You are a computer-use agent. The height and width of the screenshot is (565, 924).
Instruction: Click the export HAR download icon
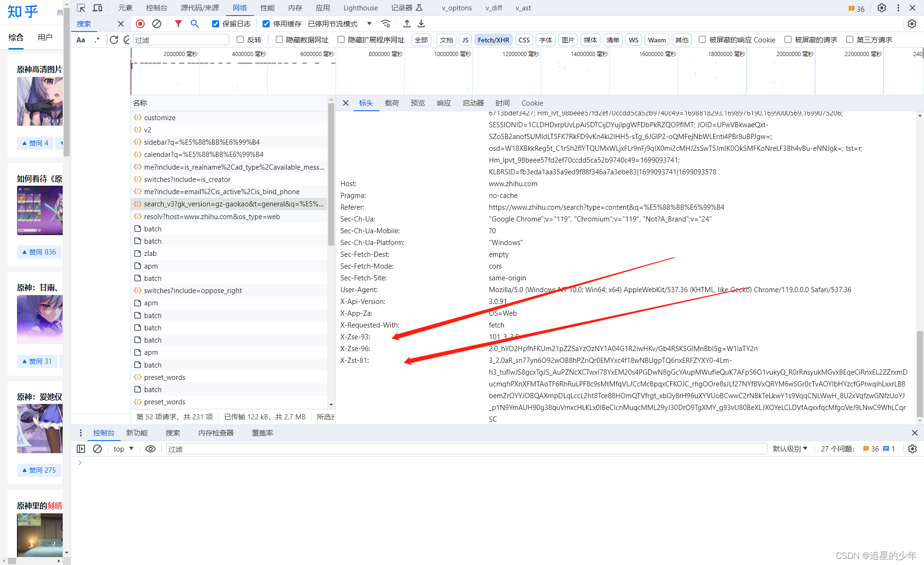pos(421,24)
